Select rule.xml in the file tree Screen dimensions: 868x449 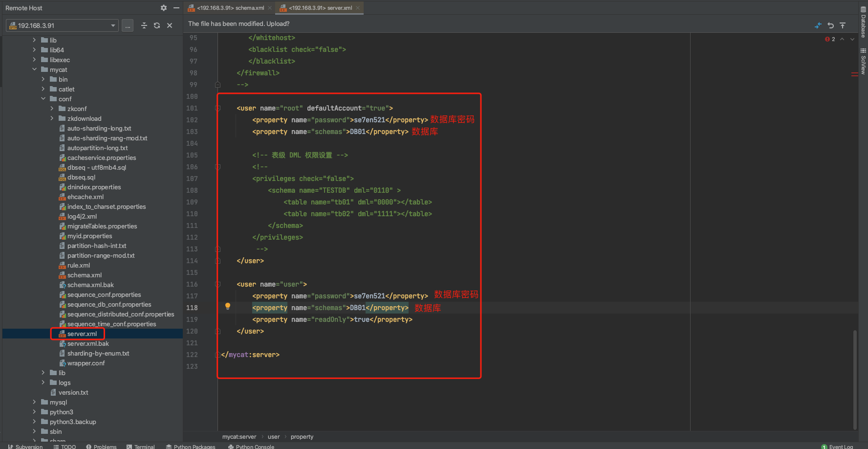pos(79,265)
